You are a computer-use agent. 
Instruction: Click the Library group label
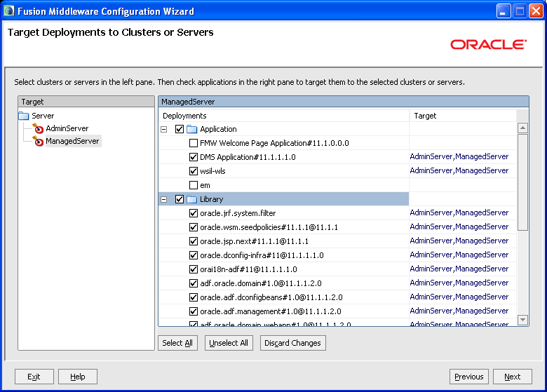pyautogui.click(x=211, y=199)
